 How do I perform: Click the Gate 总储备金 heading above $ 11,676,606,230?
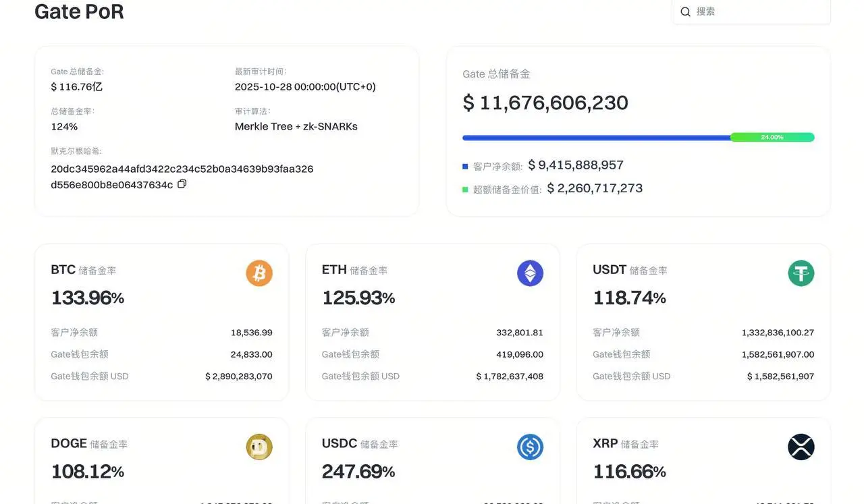tap(496, 74)
